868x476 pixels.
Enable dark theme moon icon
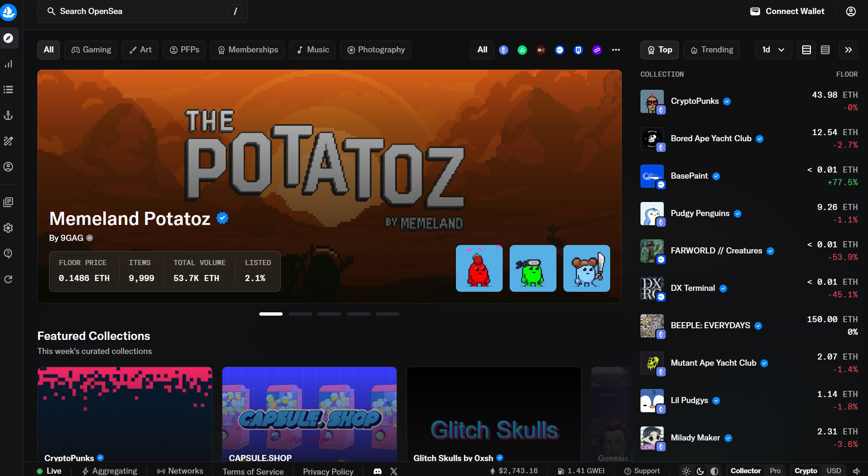pyautogui.click(x=700, y=471)
